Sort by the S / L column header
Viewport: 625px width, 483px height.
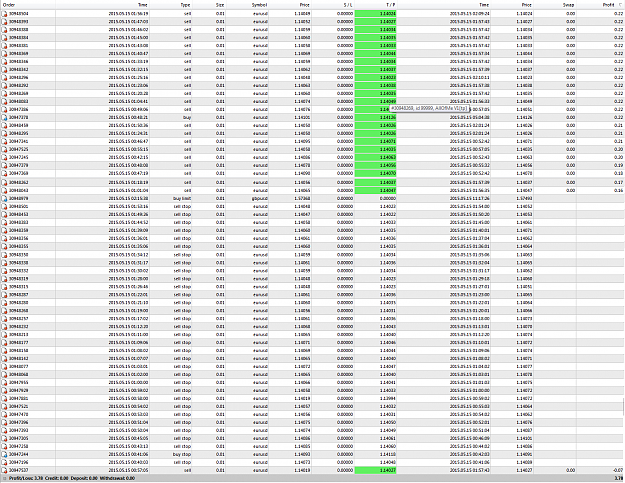coord(348,5)
